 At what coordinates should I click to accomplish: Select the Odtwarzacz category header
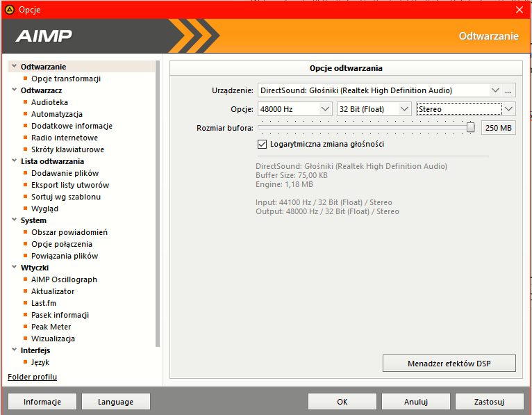click(x=41, y=90)
